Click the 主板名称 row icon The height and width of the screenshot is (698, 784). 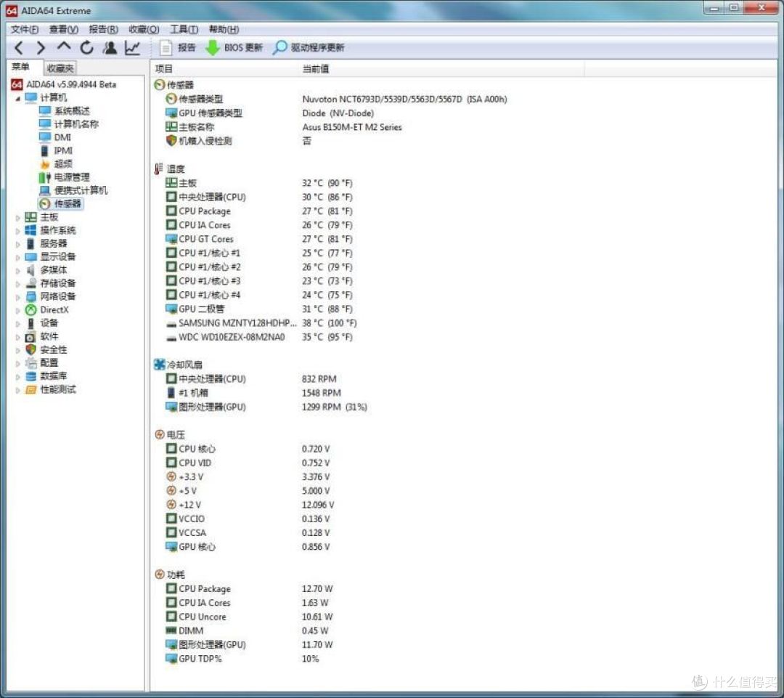[x=171, y=126]
